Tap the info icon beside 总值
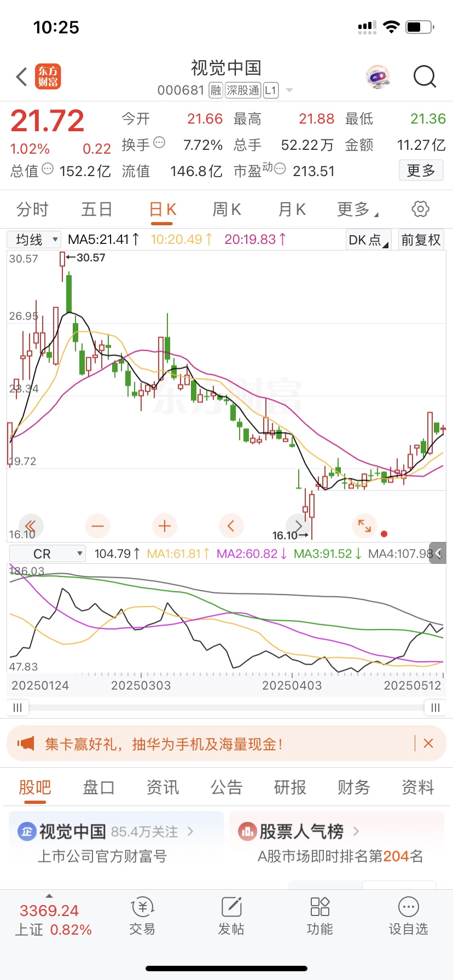 click(48, 169)
